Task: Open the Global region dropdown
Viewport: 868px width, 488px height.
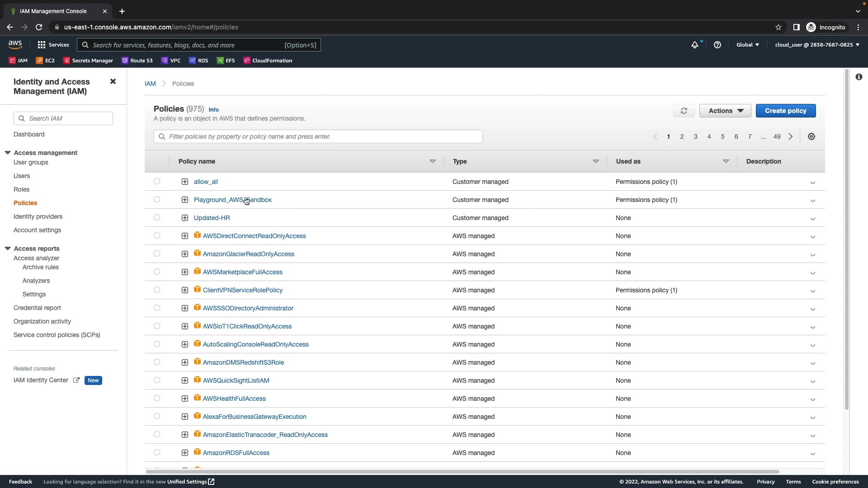Action: tap(747, 45)
